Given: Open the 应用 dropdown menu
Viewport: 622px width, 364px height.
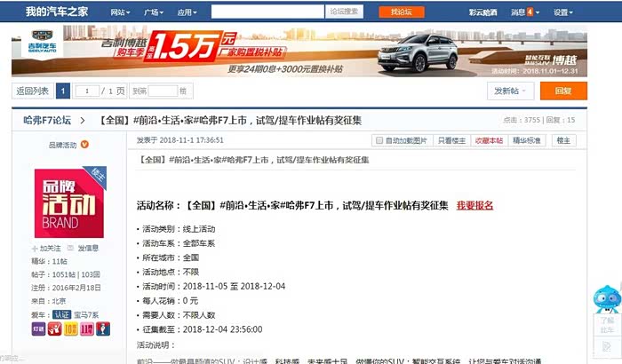Looking at the screenshot, I should (187, 12).
